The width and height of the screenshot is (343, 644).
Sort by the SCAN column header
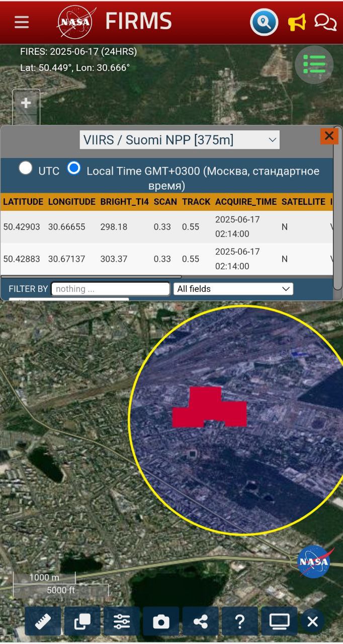[165, 202]
